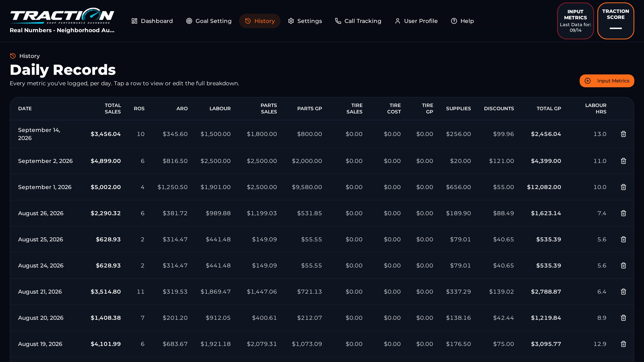
Task: Click the $4,101.99 total sales value
Action: point(105,344)
